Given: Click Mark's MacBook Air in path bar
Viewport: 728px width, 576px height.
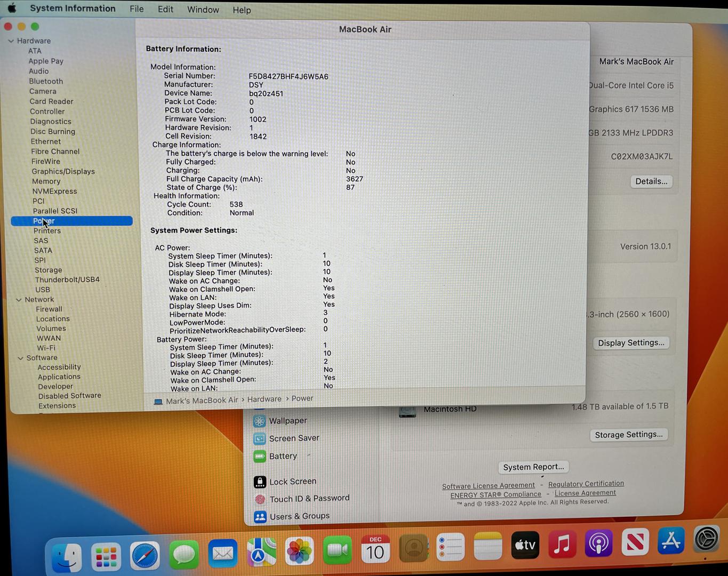Looking at the screenshot, I should click(202, 401).
